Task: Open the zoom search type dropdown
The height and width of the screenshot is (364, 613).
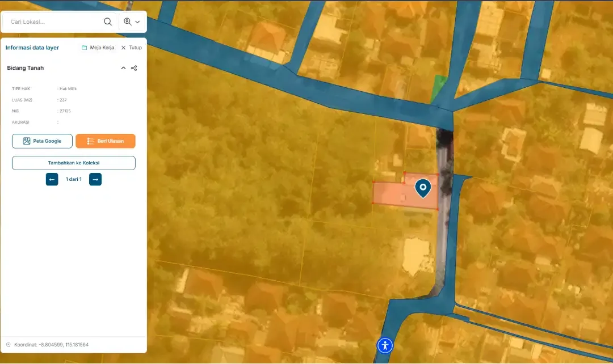Action: point(132,22)
